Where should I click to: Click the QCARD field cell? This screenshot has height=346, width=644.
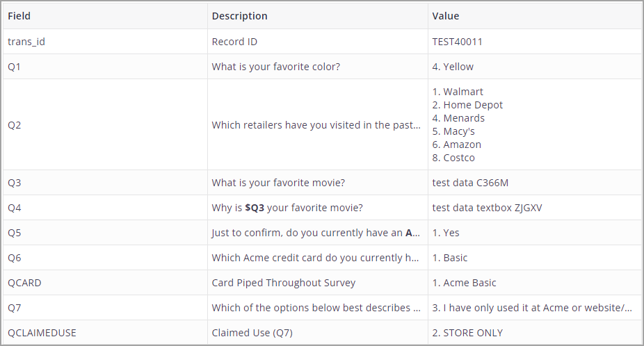point(105,282)
